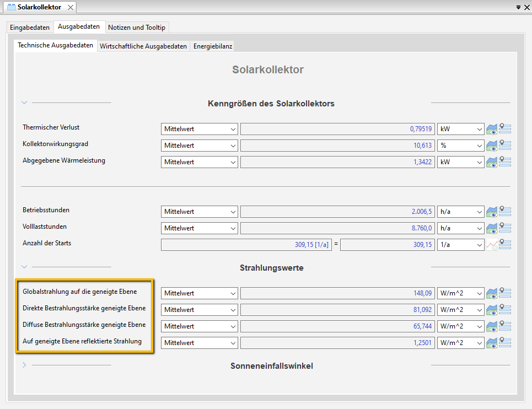532x409 pixels.
Task: Click the pinned list icon for Abgegebene Wärmeleistung
Action: (505, 162)
